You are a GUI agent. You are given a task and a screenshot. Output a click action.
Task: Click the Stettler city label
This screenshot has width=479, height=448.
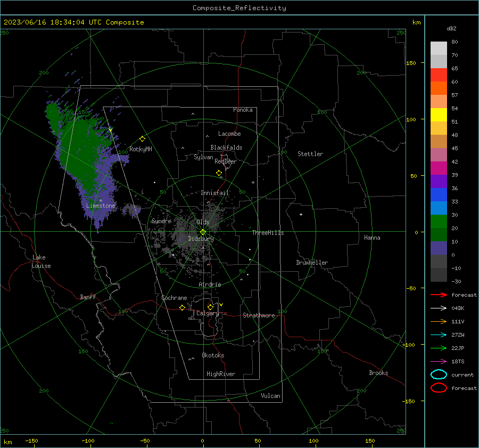pyautogui.click(x=310, y=154)
